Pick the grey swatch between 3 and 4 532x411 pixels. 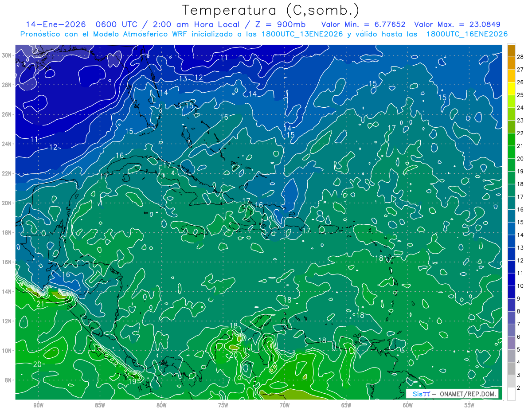coord(512,368)
